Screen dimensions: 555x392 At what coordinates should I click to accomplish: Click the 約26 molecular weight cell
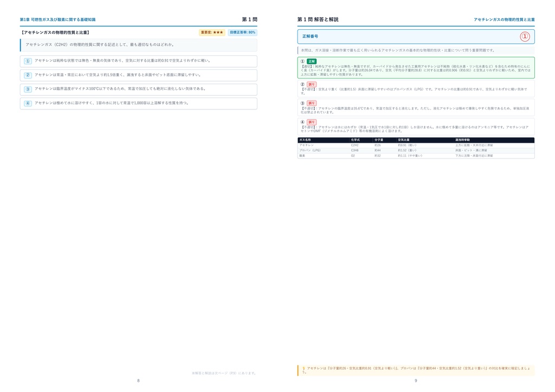[378, 145]
